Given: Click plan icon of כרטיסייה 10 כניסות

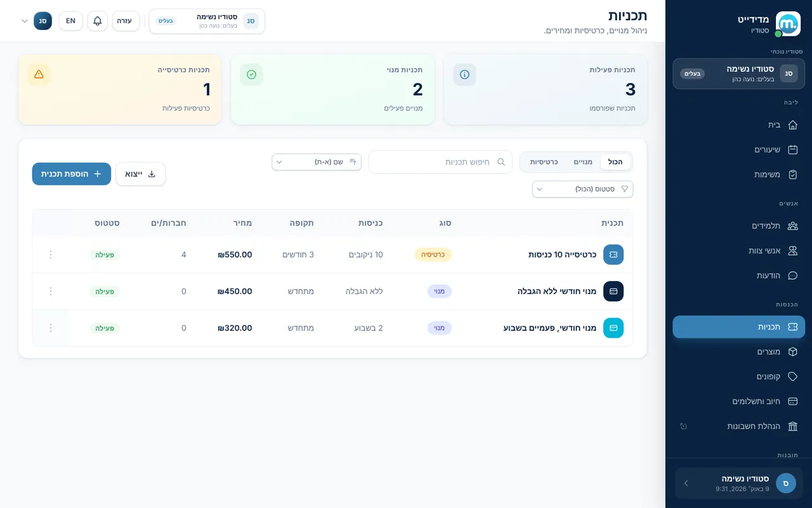Looking at the screenshot, I should [x=613, y=255].
